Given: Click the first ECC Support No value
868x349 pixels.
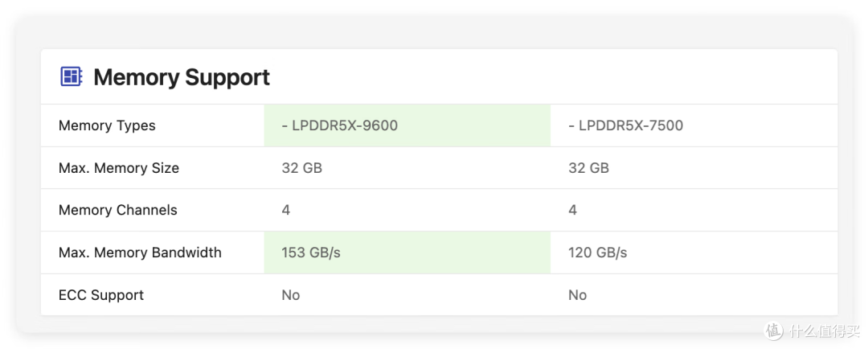Looking at the screenshot, I should [291, 294].
